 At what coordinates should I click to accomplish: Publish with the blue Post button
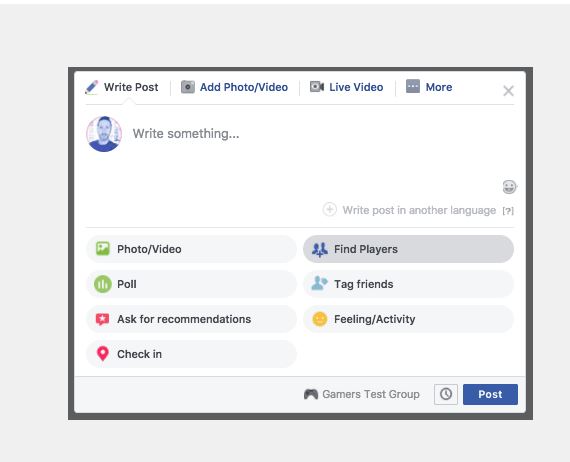click(x=490, y=394)
